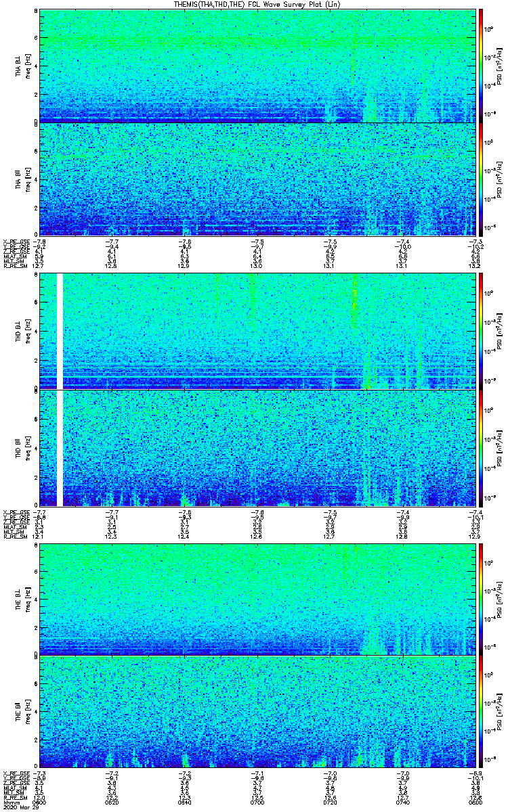Click the 0740 time tick label

click(402, 803)
